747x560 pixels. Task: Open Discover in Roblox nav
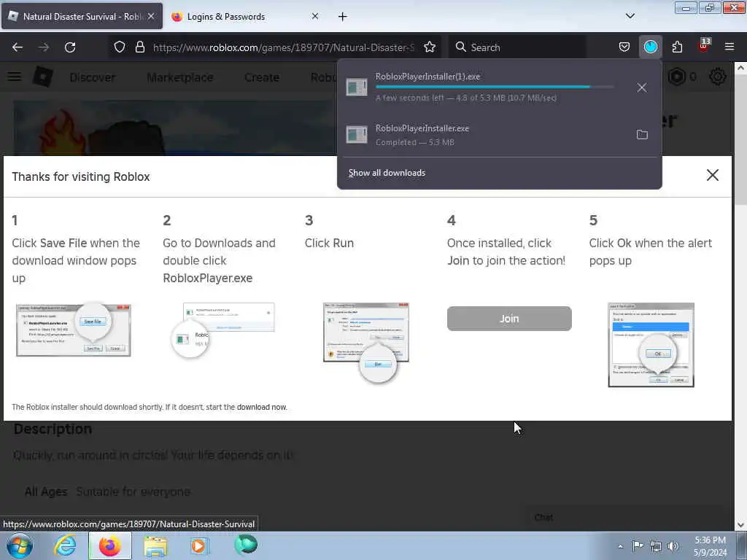pos(93,77)
